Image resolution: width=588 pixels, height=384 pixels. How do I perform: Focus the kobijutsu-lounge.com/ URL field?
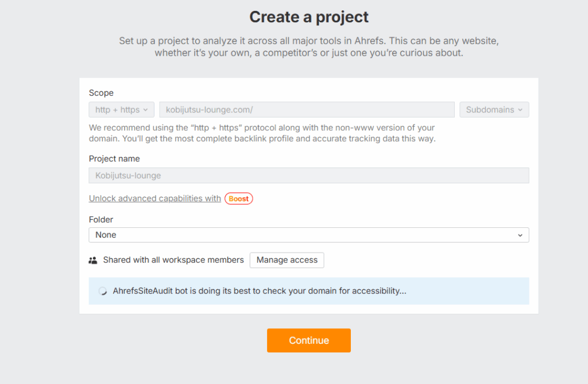point(307,110)
